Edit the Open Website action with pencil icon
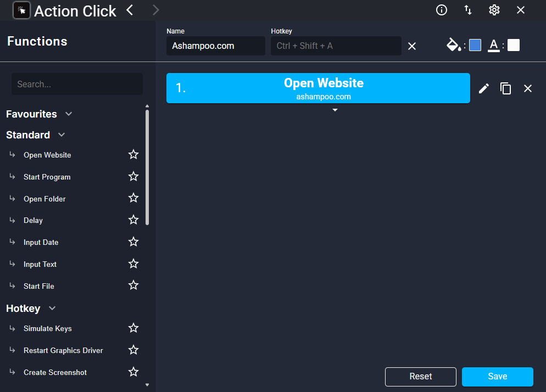Screen dimensions: 546x392 pos(484,88)
